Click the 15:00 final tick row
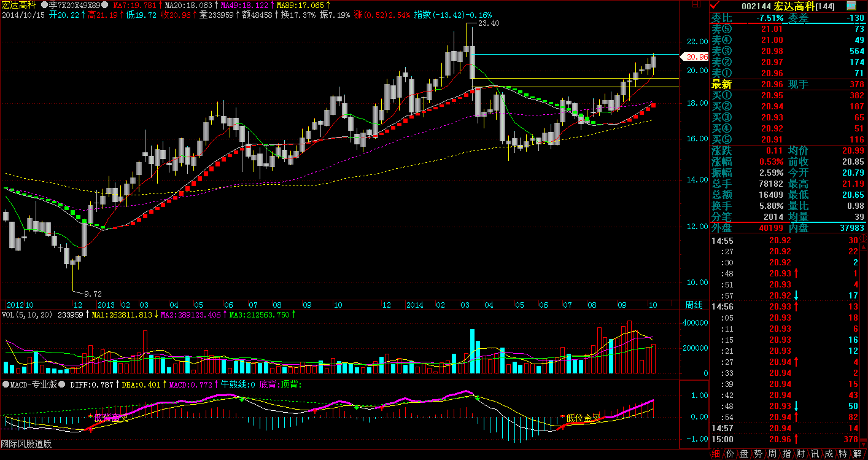 [786, 440]
